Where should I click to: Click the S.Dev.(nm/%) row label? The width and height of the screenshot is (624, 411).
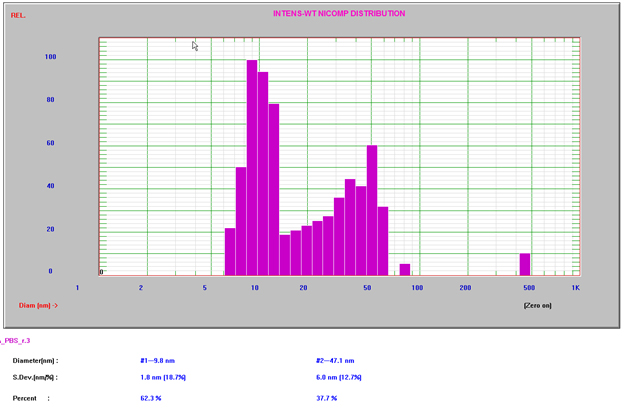pyautogui.click(x=35, y=378)
